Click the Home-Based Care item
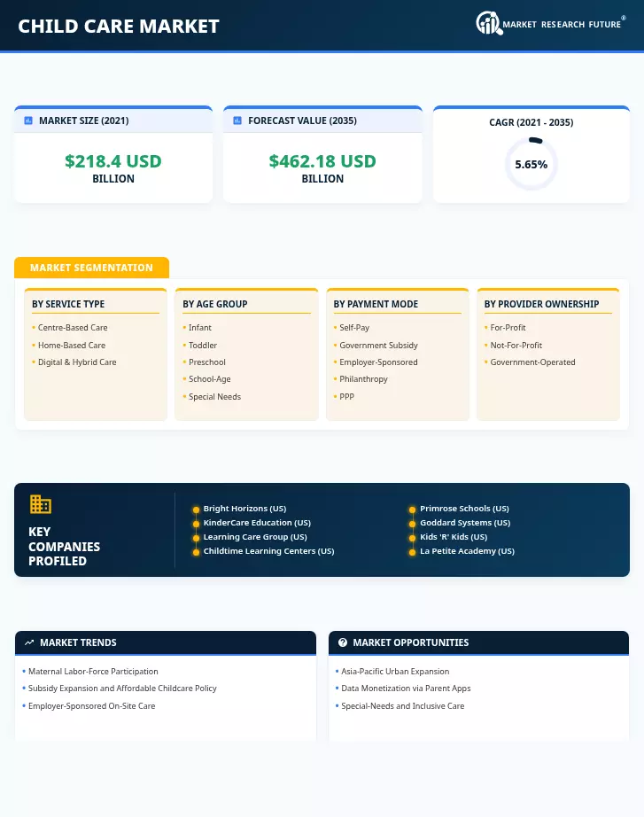The width and height of the screenshot is (644, 817). [72, 346]
